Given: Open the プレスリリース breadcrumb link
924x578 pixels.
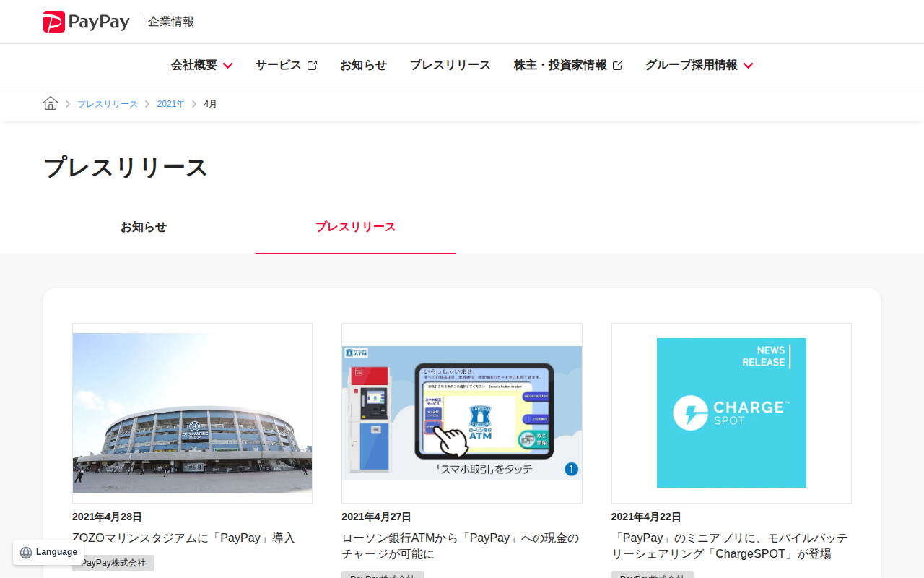Looking at the screenshot, I should (108, 104).
